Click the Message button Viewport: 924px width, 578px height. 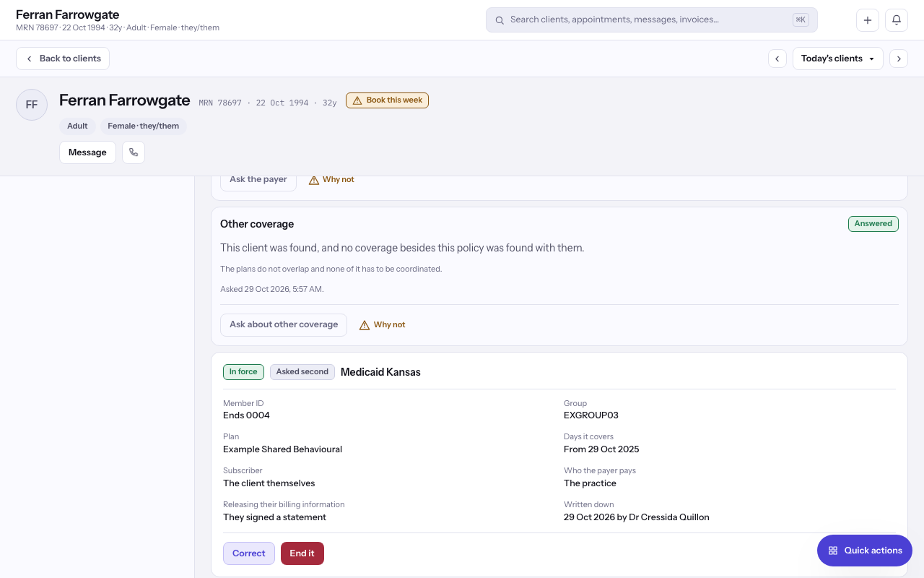87,152
